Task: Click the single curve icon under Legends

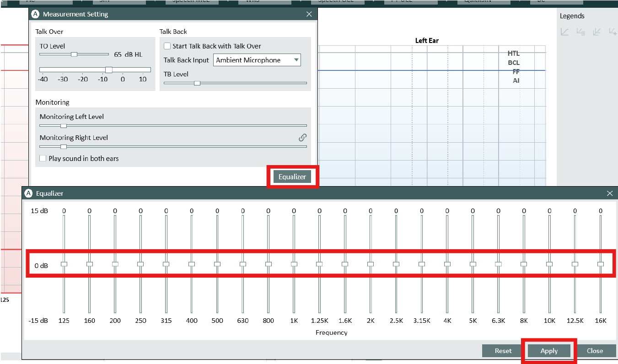Action: (x=565, y=32)
